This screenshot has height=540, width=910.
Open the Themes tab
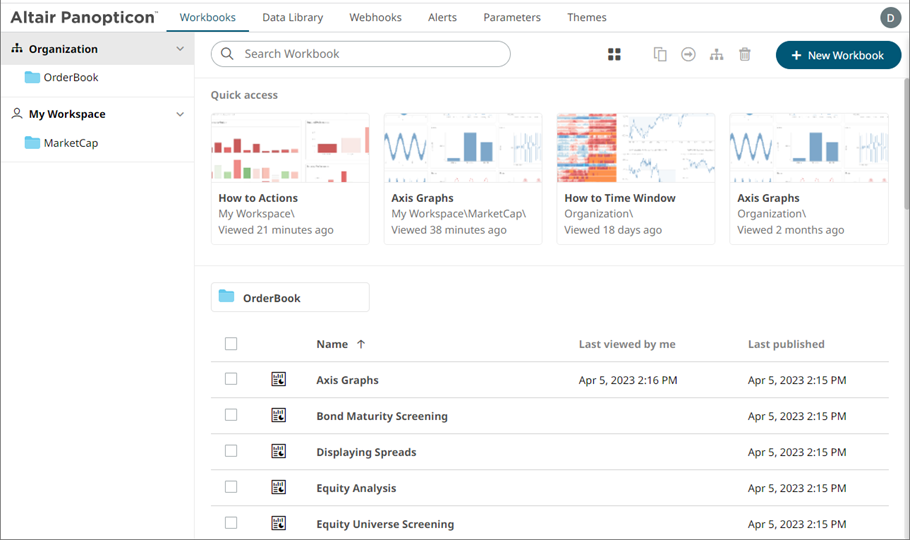(x=586, y=17)
